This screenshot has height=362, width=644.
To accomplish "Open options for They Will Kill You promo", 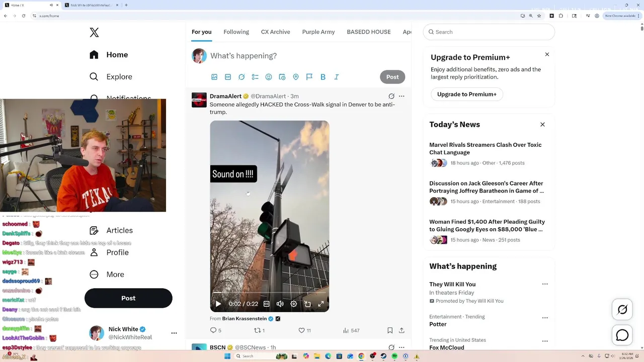I will (545, 284).
